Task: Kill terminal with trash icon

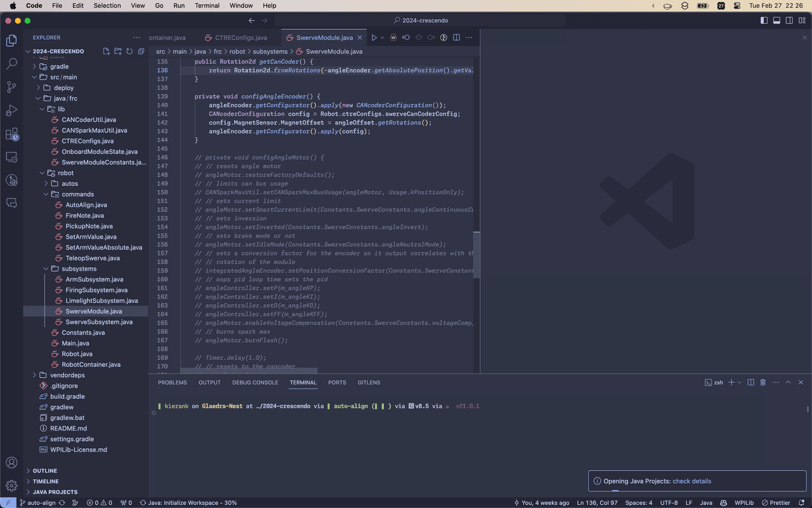Action: (x=763, y=382)
